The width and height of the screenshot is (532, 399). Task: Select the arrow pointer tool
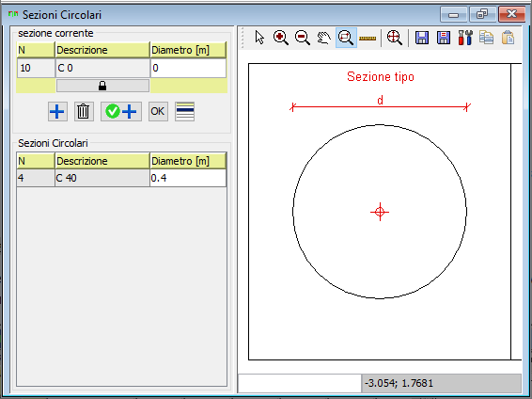point(259,38)
